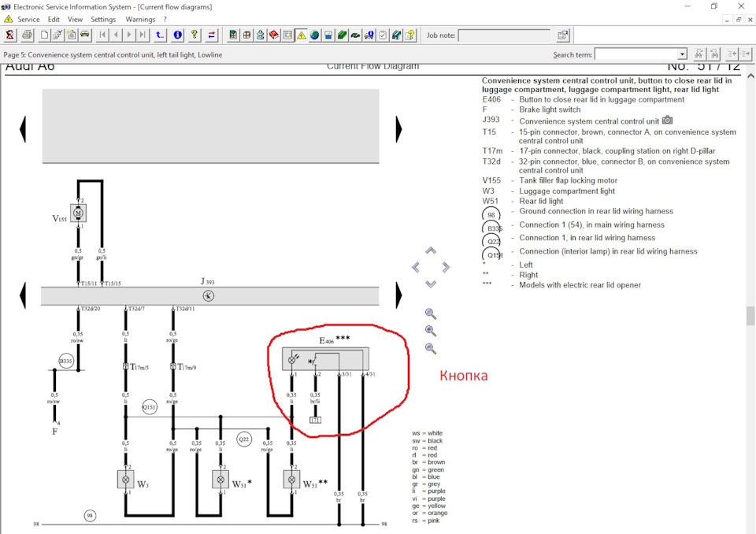Click the blue globe toolbar icon
Image resolution: width=756 pixels, height=534 pixels.
pyautogui.click(x=315, y=35)
